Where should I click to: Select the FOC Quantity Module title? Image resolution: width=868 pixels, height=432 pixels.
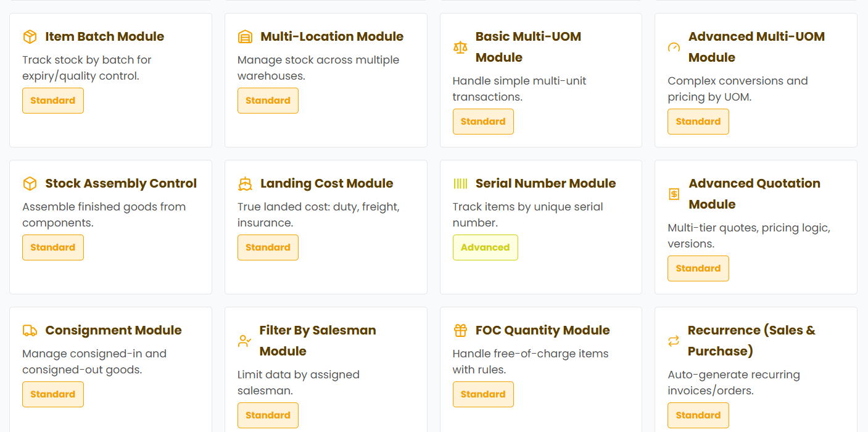[542, 331]
